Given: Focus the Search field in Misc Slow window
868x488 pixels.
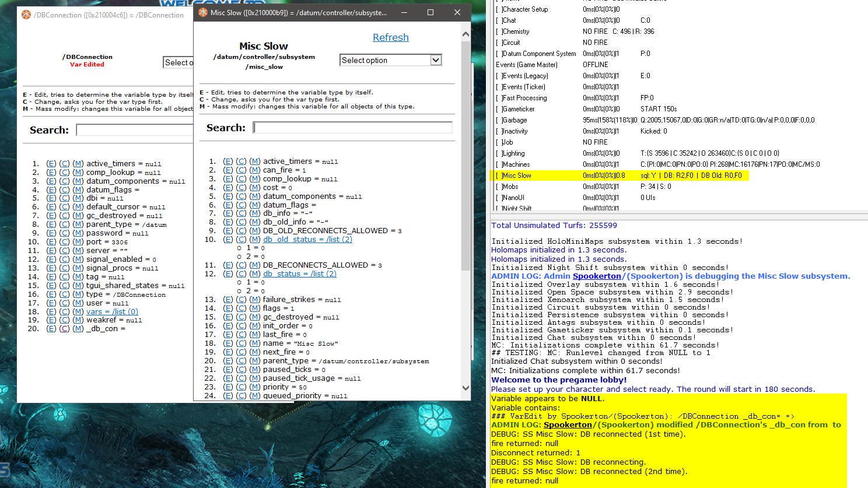Looking at the screenshot, I should 353,127.
